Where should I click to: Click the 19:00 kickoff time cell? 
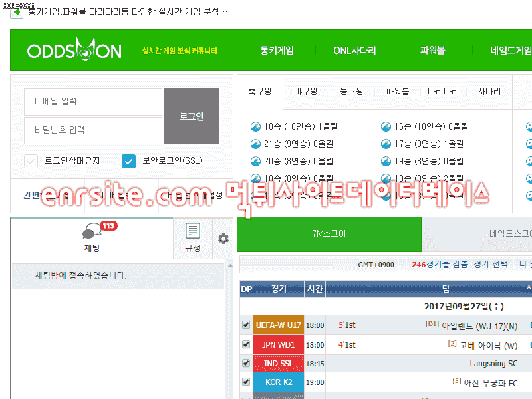pyautogui.click(x=315, y=382)
